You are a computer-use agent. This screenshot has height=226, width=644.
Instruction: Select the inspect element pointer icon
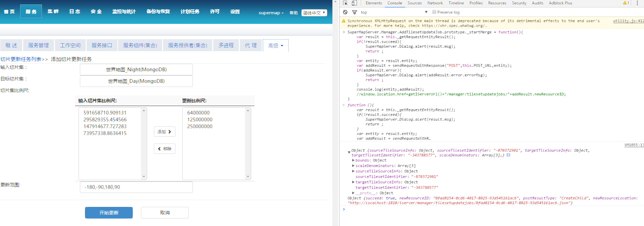click(345, 3)
